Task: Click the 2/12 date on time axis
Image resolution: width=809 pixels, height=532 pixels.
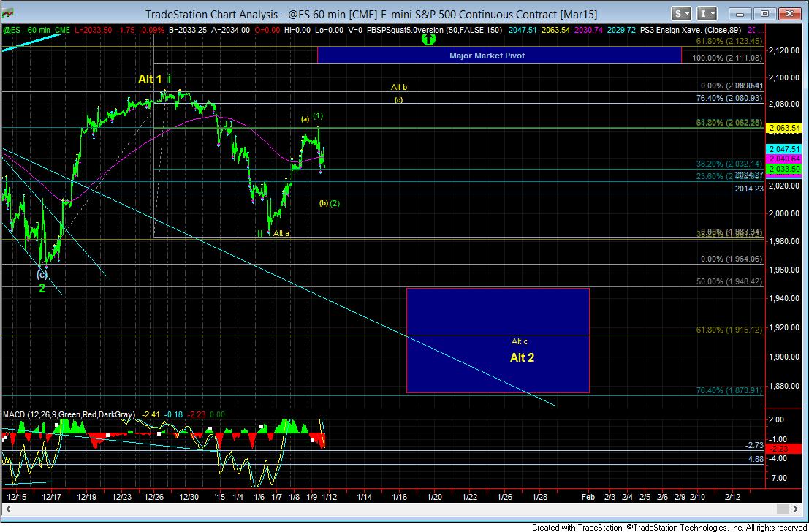Action: point(733,497)
